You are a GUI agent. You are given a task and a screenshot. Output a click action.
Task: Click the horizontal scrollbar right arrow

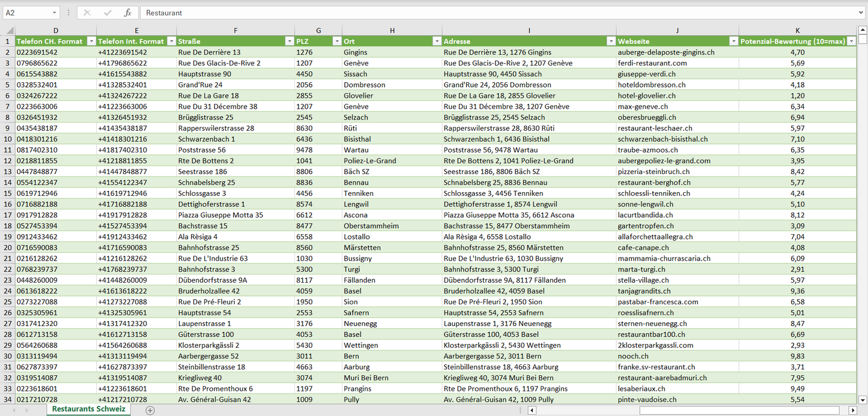852,410
